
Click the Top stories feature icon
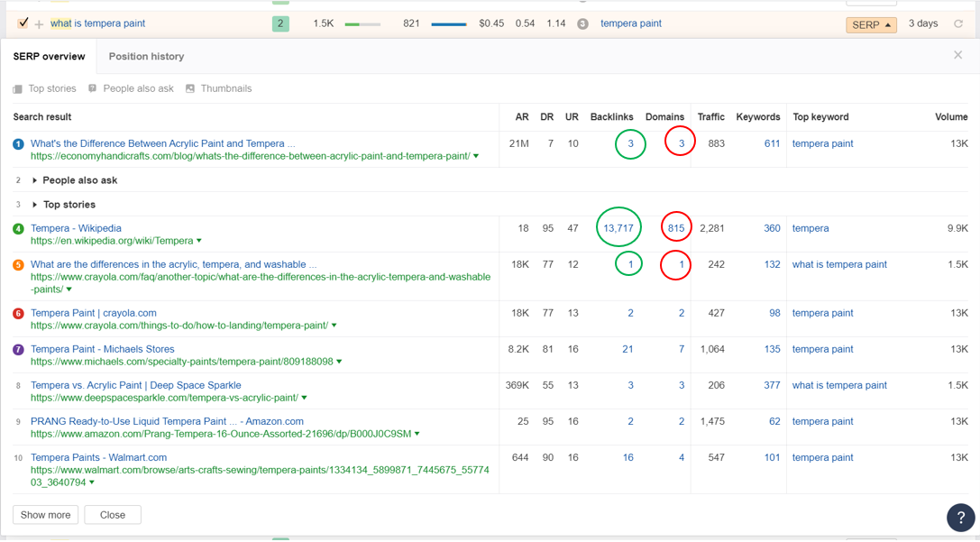[17, 88]
